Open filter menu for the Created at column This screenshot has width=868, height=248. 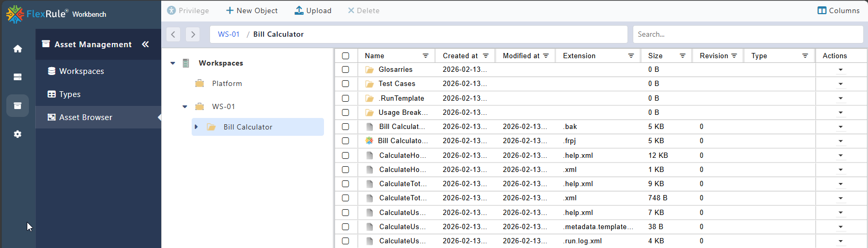(x=486, y=56)
